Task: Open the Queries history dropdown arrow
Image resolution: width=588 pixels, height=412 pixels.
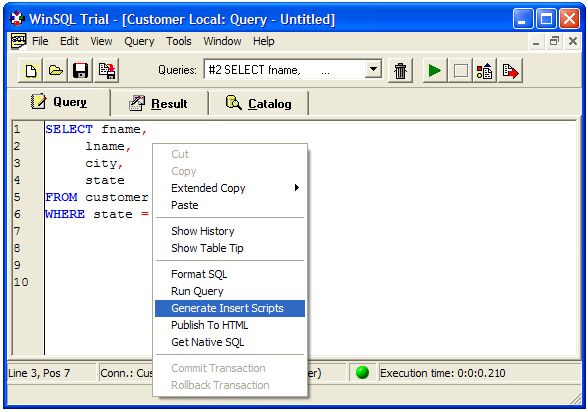Action: (x=373, y=69)
